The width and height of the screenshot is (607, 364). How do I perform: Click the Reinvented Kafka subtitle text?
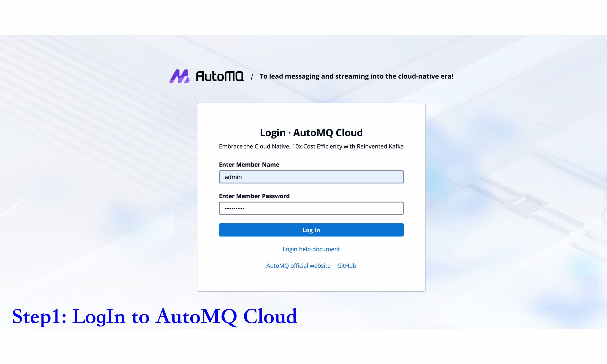point(311,146)
